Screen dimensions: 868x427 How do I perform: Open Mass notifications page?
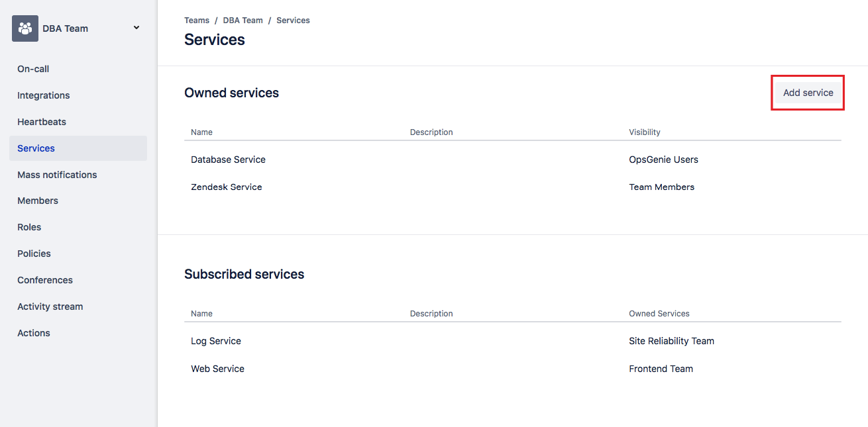pyautogui.click(x=57, y=175)
